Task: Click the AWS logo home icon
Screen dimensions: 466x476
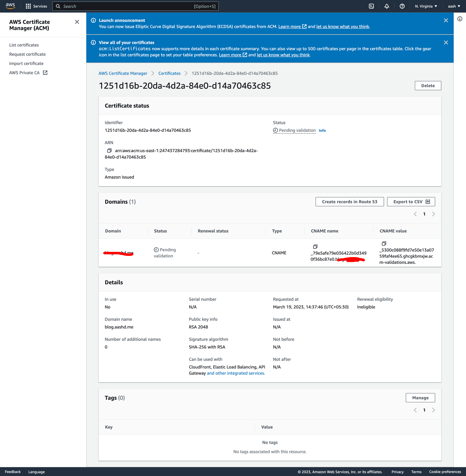Action: point(10,6)
